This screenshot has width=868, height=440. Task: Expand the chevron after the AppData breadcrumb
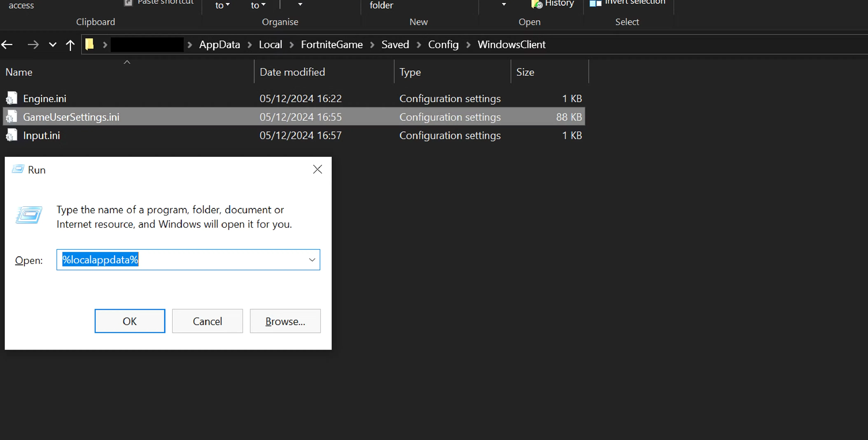click(x=250, y=44)
